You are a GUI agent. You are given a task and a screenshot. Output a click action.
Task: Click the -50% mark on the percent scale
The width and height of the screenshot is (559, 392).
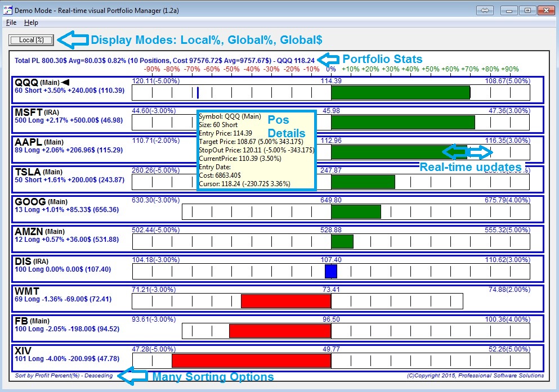[x=232, y=69]
